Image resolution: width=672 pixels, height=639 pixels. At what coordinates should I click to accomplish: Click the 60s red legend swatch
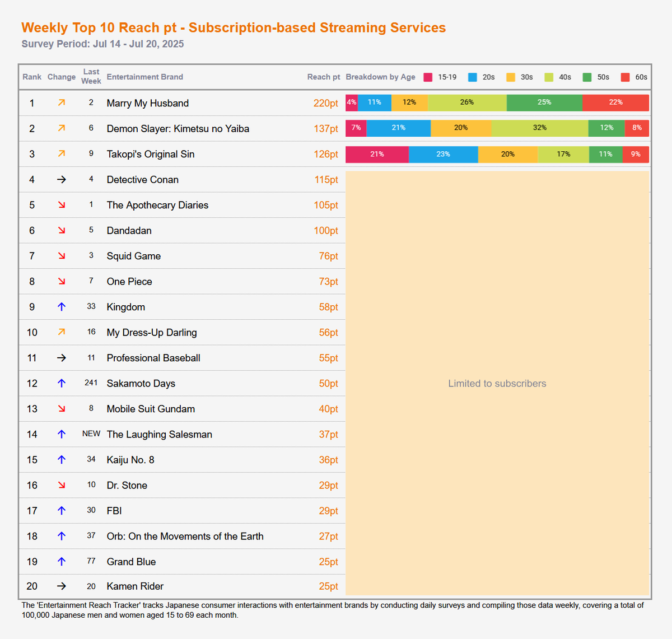626,77
